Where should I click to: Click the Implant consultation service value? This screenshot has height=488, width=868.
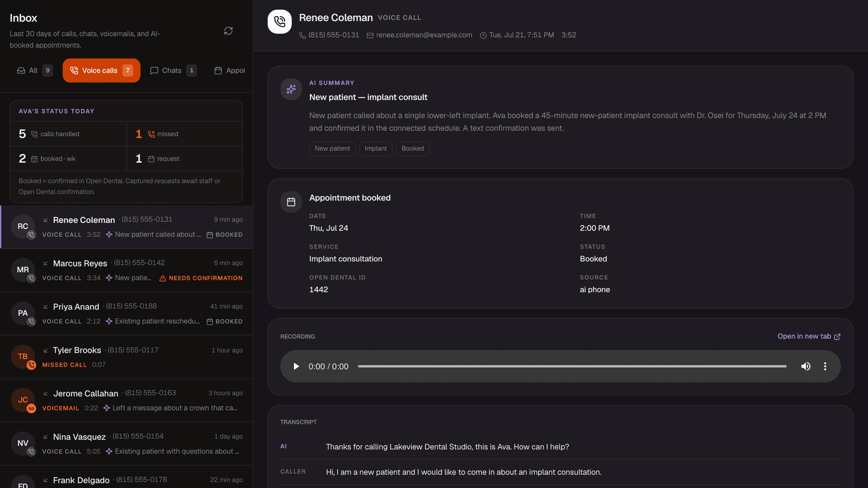pos(346,259)
